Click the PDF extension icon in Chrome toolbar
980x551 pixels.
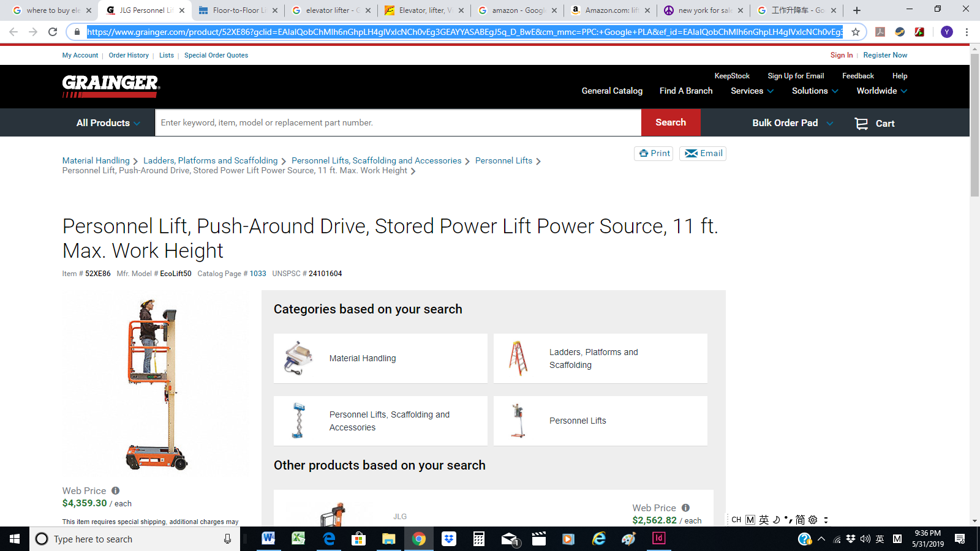(x=880, y=32)
